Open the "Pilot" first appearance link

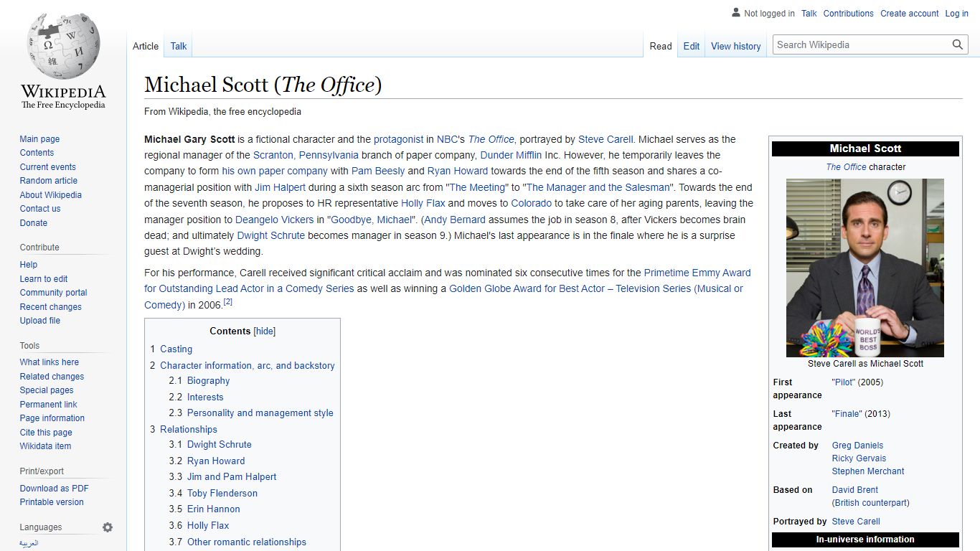(844, 382)
